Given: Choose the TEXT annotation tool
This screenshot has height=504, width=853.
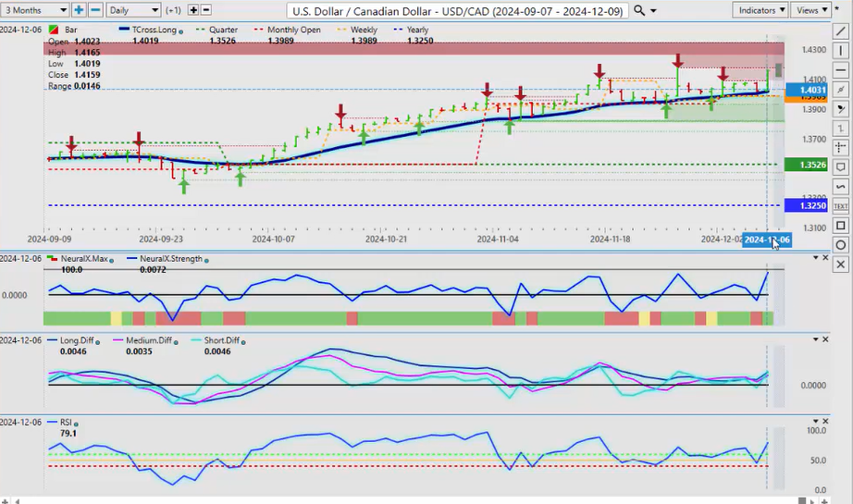Looking at the screenshot, I should tap(840, 205).
